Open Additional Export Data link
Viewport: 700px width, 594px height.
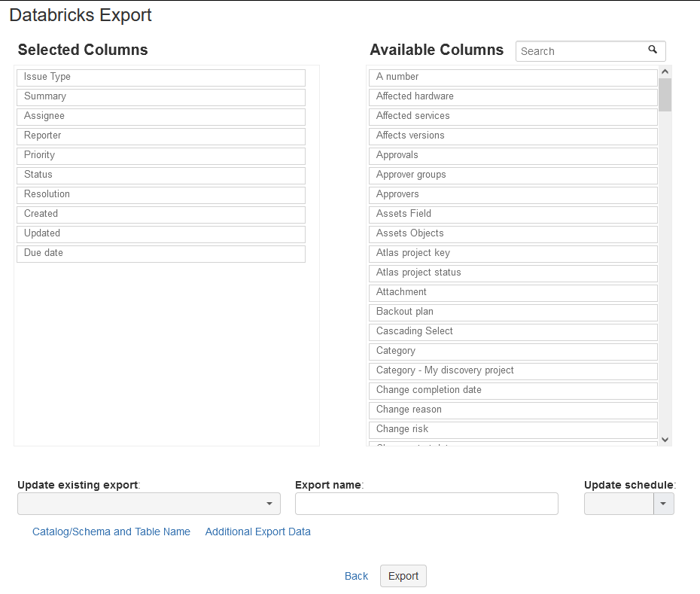[x=257, y=532]
